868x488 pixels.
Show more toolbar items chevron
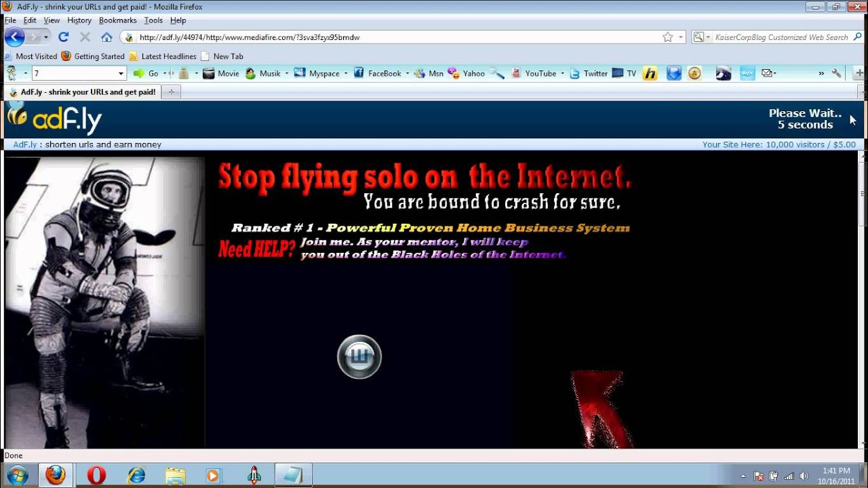point(821,73)
